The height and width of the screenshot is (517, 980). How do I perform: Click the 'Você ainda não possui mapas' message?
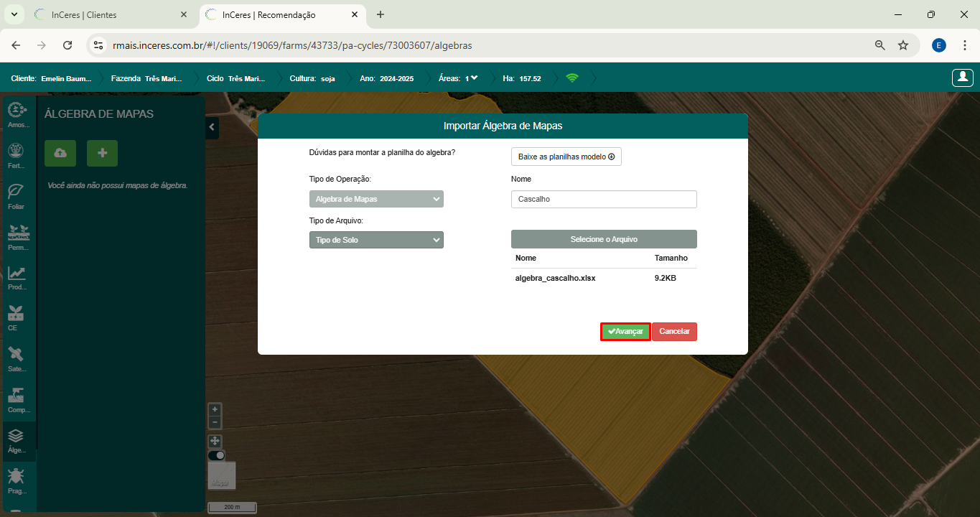coord(117,185)
